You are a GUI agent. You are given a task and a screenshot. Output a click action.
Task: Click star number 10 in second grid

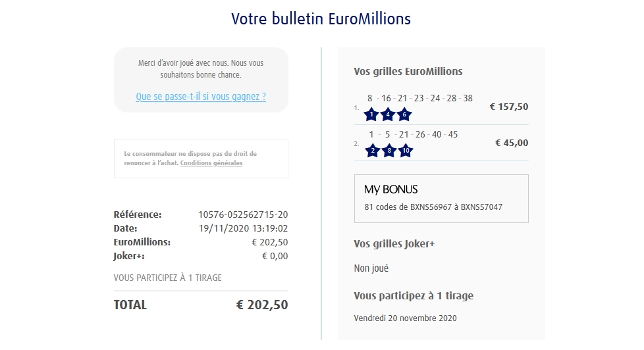point(406,151)
